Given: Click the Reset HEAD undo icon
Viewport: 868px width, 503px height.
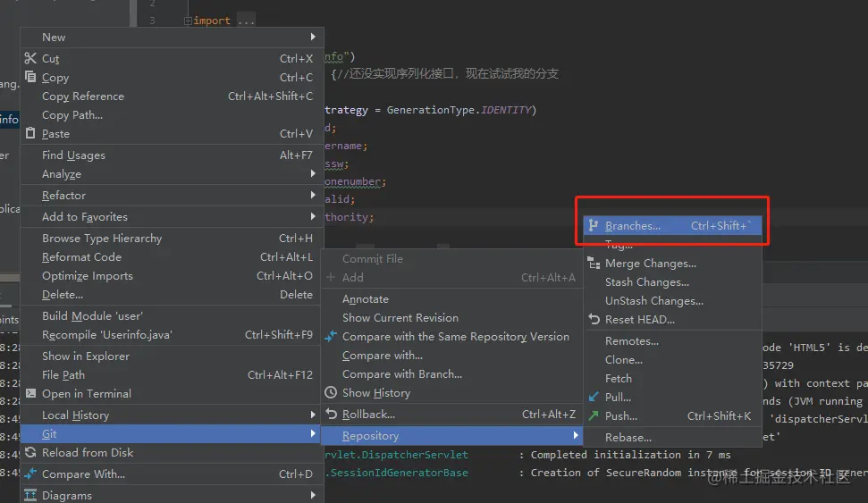Looking at the screenshot, I should click(594, 319).
